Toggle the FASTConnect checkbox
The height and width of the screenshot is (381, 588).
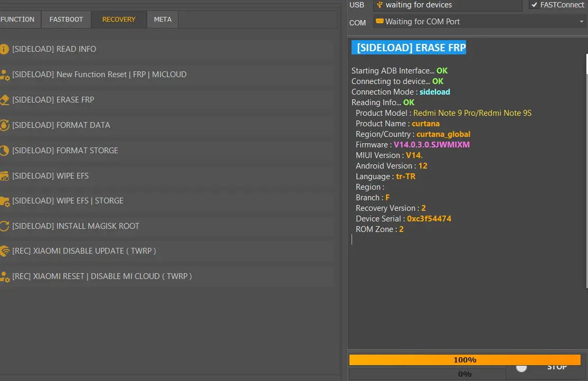534,5
